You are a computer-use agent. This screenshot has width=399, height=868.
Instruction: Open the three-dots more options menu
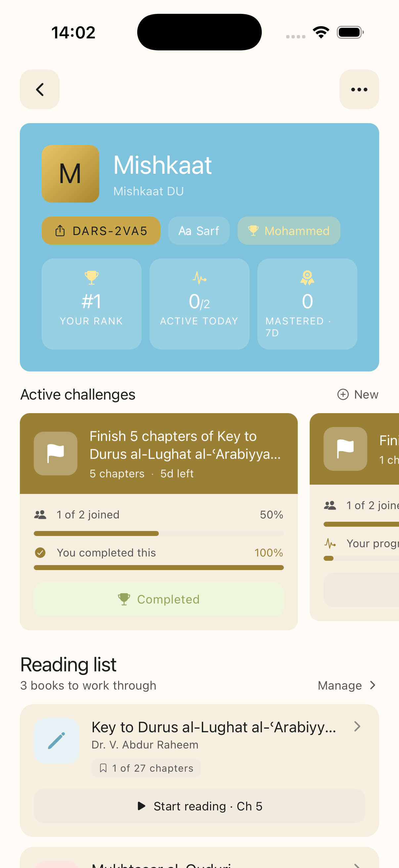(x=359, y=90)
